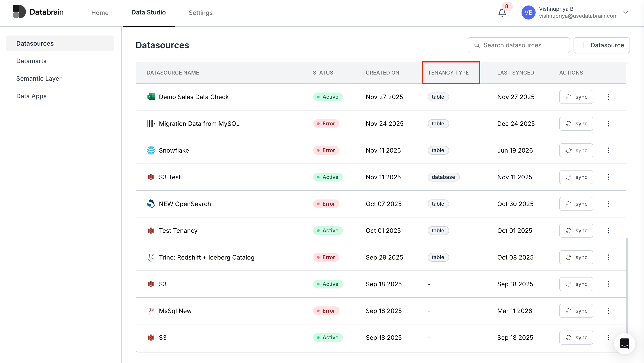Click the Tenancy Type column header
Screen dimensions: 644x363
448,73
